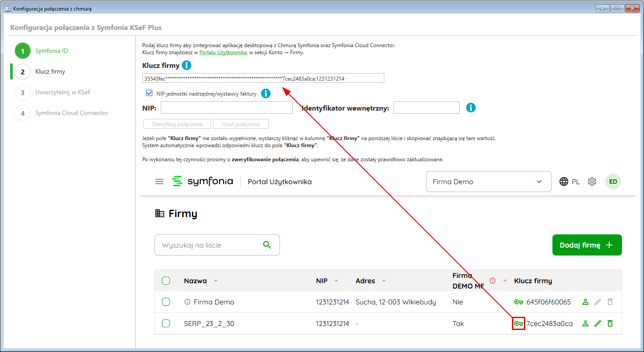Open step 4 Symfonia Cloud Connector
Image resolution: width=644 pixels, height=352 pixels.
point(62,113)
